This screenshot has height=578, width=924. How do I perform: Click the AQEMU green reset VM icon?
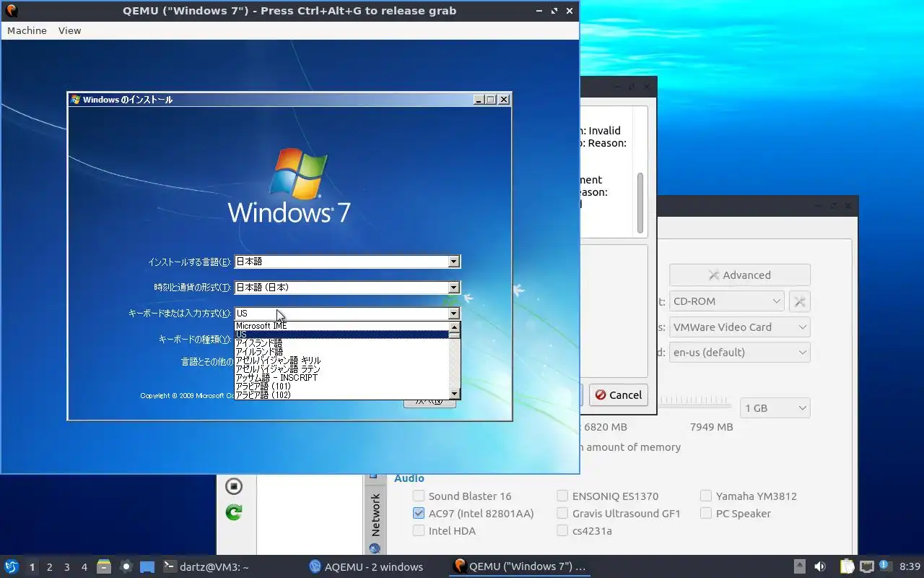[234, 513]
